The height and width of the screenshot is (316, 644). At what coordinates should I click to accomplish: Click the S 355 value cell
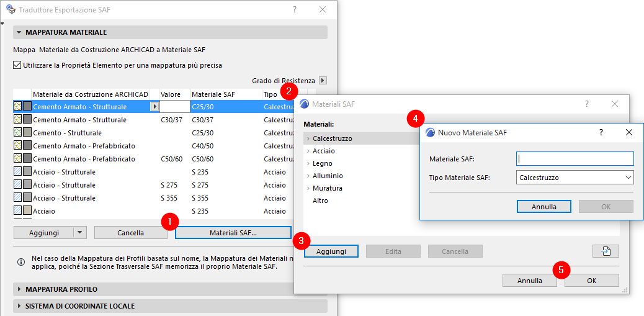click(169, 197)
